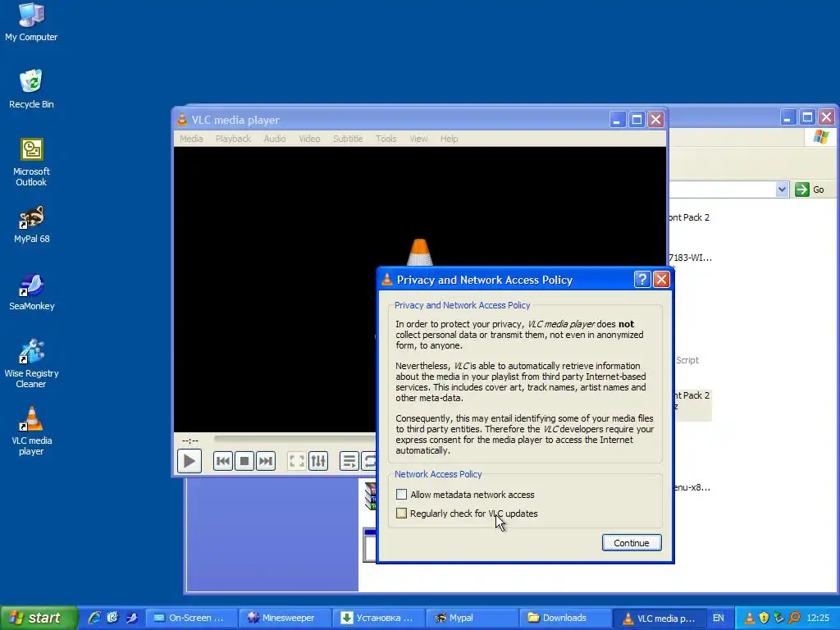Switch to Downloads taskbar button

click(x=564, y=618)
